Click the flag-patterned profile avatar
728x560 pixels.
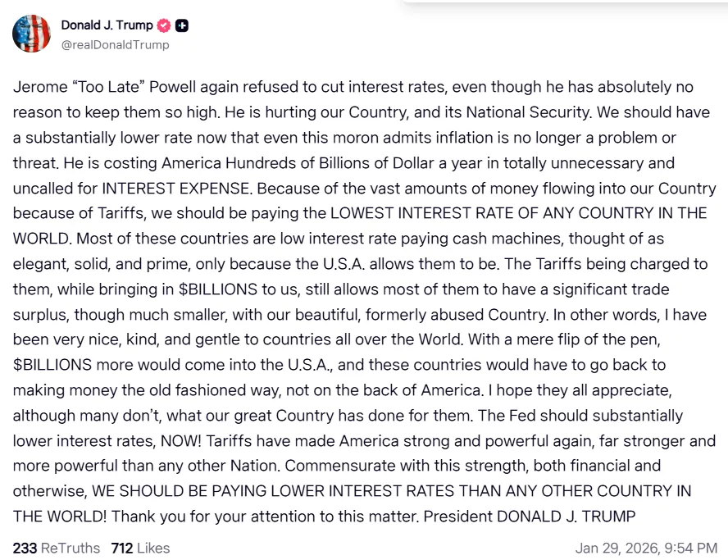point(31,34)
